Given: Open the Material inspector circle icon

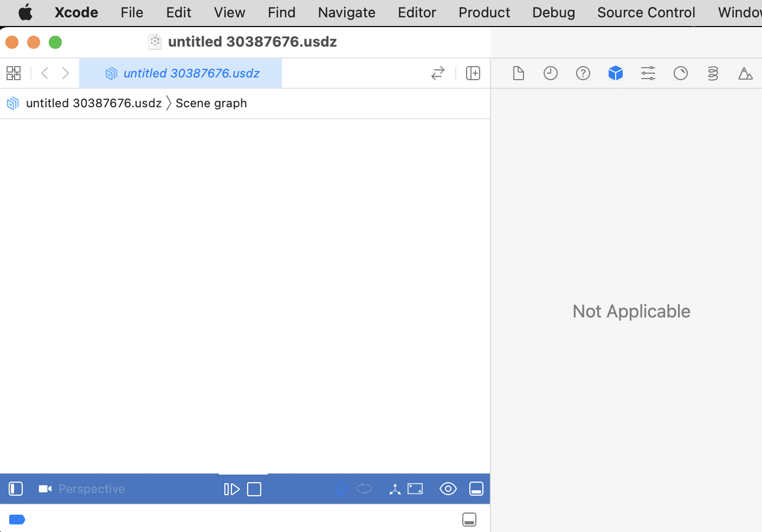Looking at the screenshot, I should click(x=681, y=73).
